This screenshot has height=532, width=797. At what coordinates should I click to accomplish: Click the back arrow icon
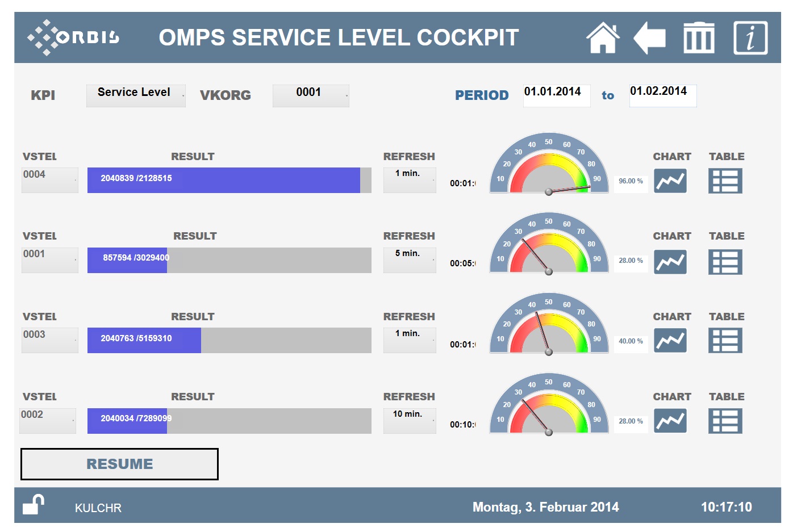[x=649, y=38]
